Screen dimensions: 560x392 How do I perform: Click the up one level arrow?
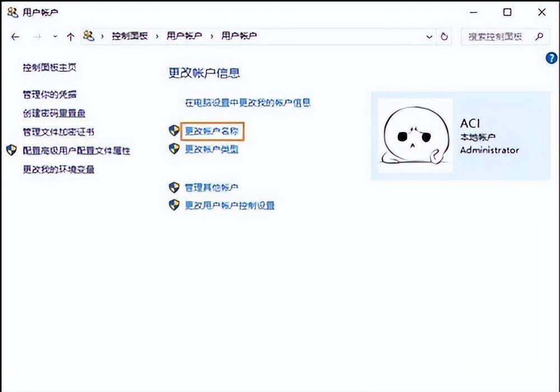[x=70, y=36]
